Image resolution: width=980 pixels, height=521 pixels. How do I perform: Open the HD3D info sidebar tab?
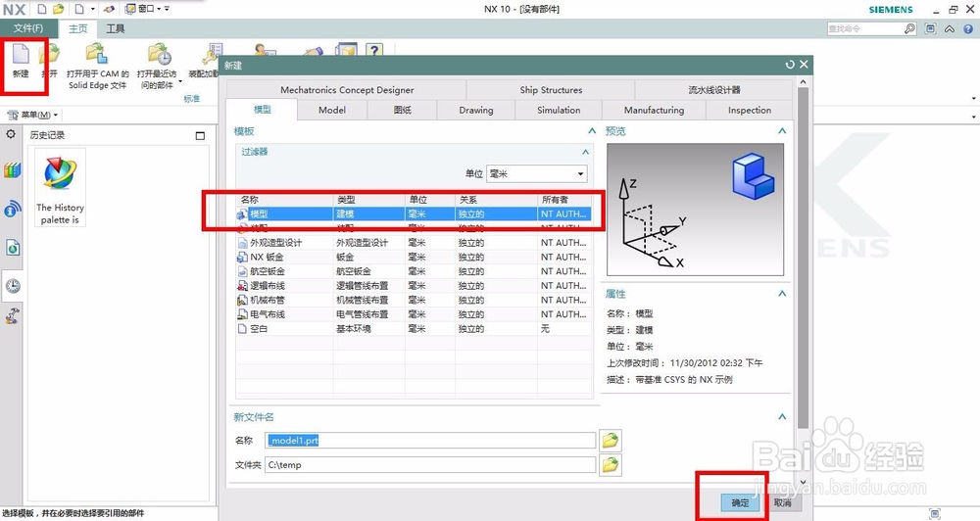point(12,210)
